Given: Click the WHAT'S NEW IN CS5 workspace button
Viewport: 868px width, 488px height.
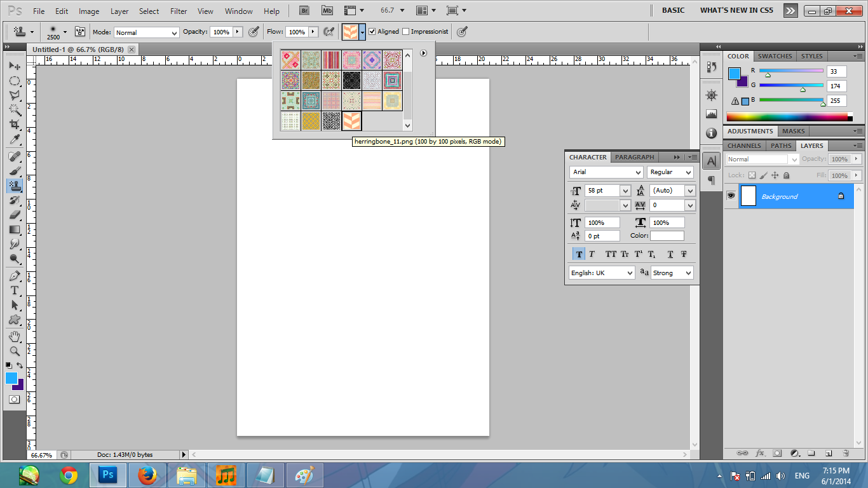Looking at the screenshot, I should (x=736, y=11).
